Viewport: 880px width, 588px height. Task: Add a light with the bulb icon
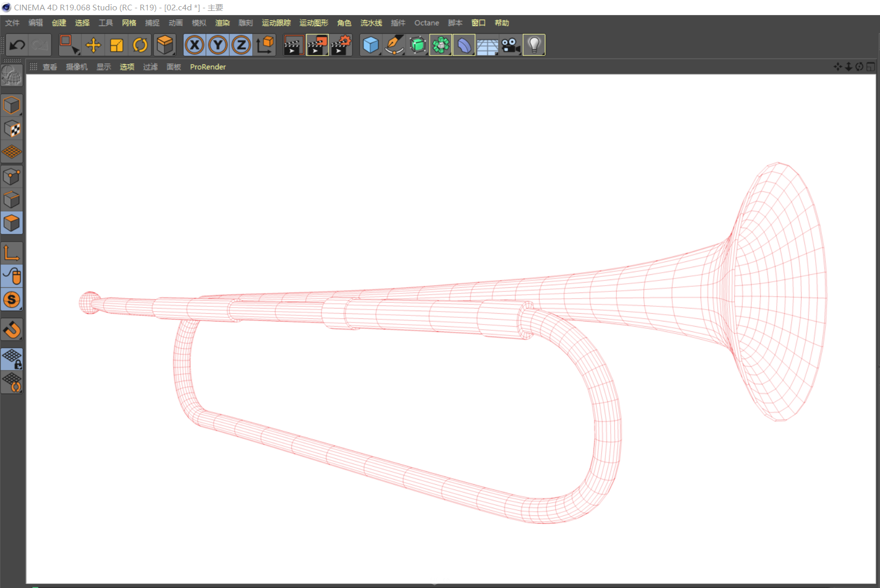pyautogui.click(x=534, y=45)
